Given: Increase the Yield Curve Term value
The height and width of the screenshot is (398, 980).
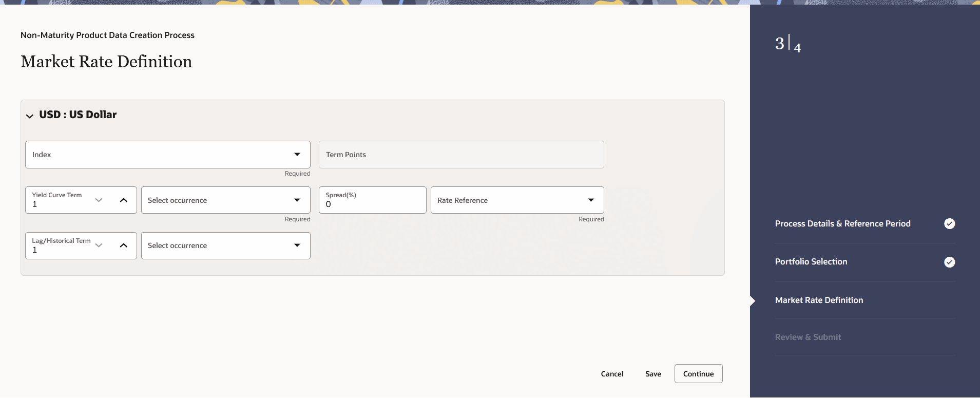Looking at the screenshot, I should coord(124,200).
